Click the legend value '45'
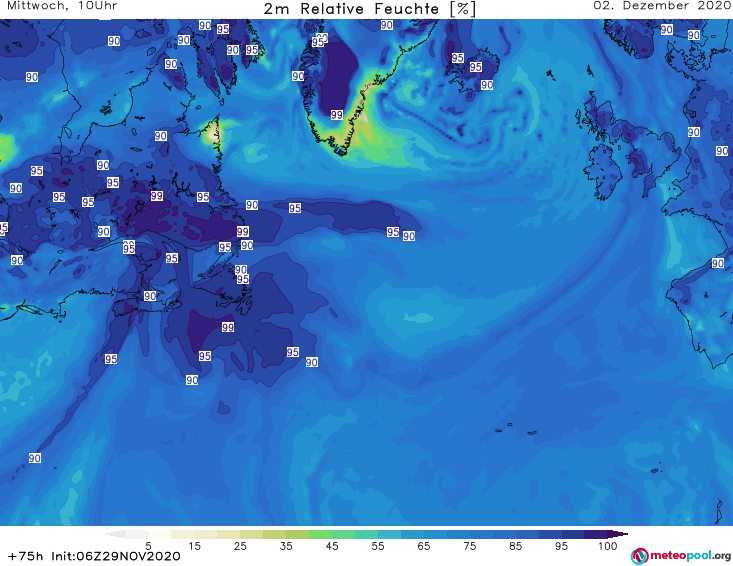The width and height of the screenshot is (733, 566). coord(332,546)
